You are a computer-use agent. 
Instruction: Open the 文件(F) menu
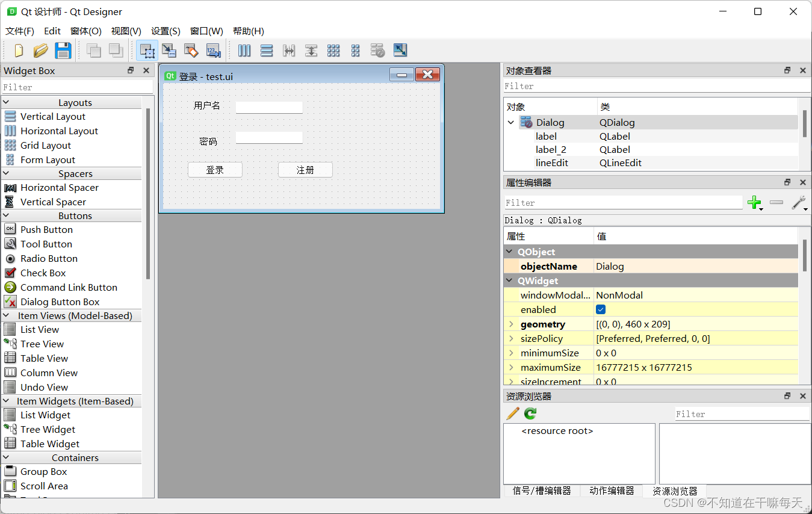click(20, 31)
